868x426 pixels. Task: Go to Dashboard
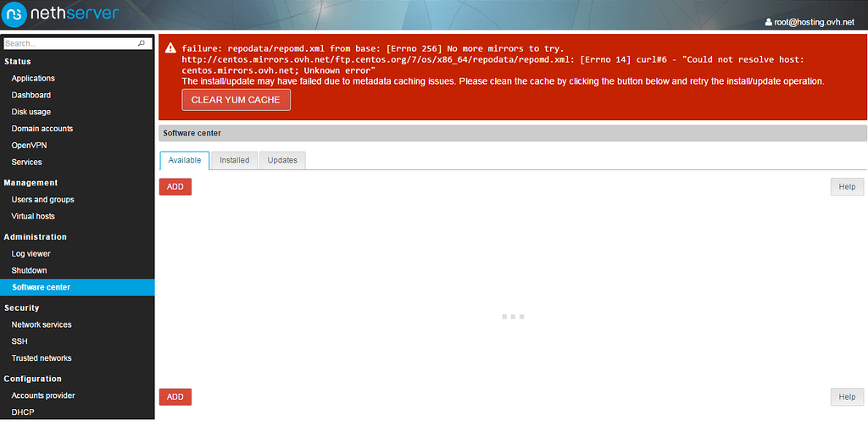click(31, 95)
